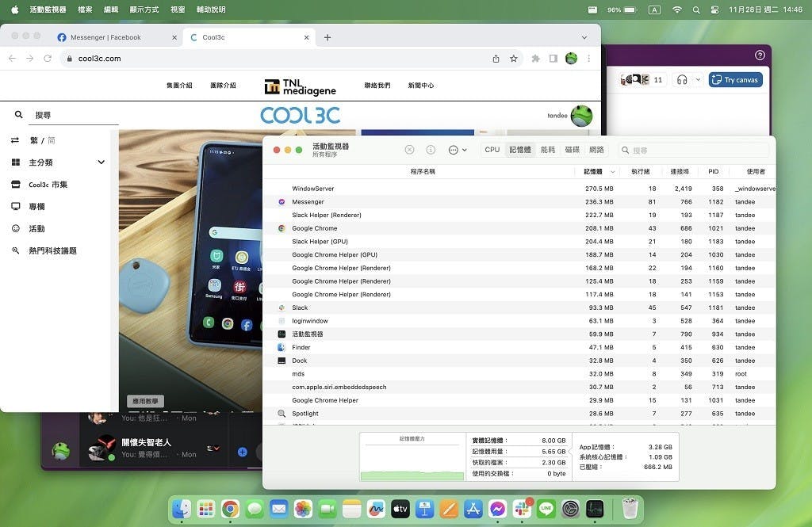Click the Try canvas button
This screenshot has width=812, height=527.
pyautogui.click(x=735, y=80)
